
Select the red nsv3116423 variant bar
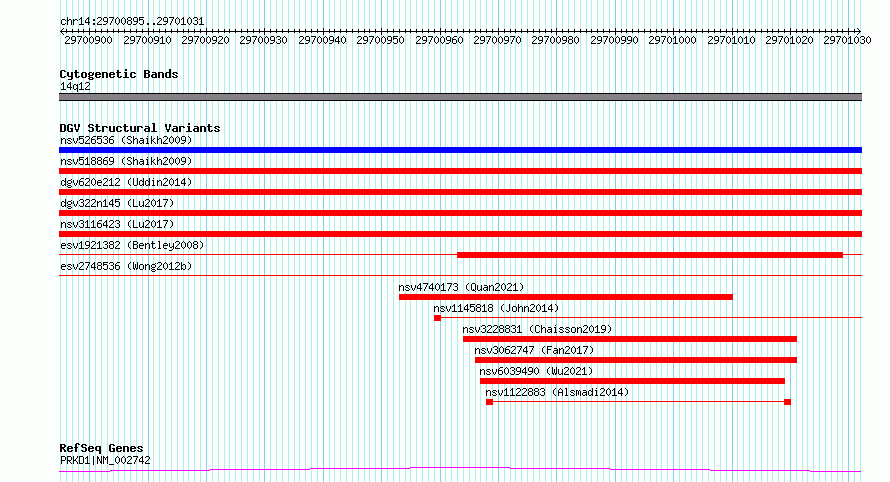pos(460,234)
